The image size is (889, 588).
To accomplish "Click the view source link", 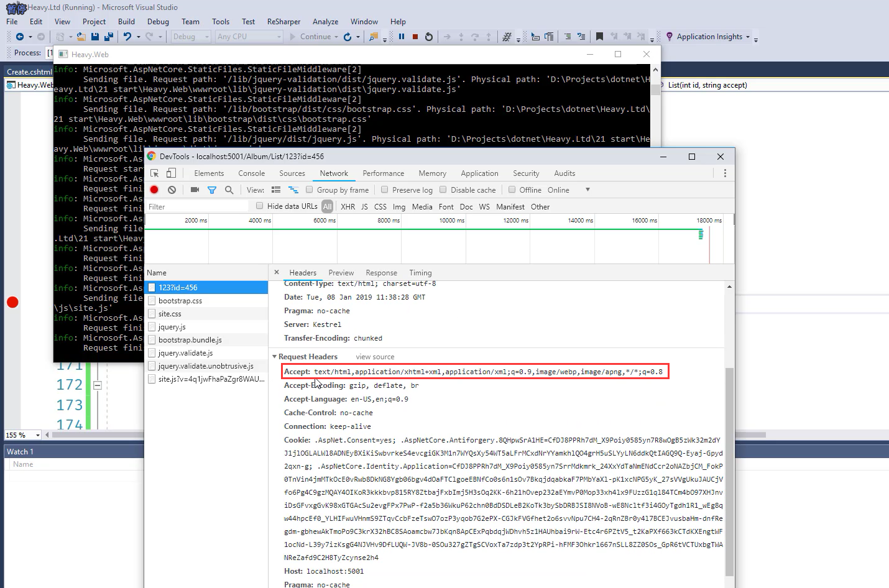I will pyautogui.click(x=375, y=357).
